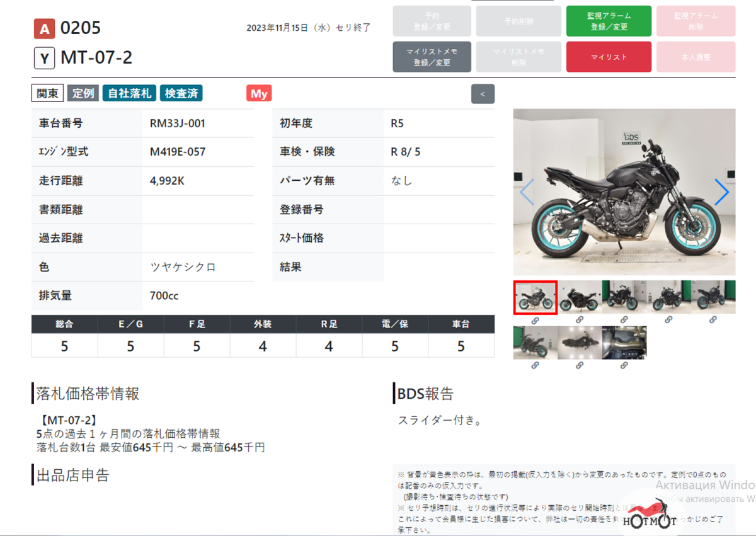Screen dimensions: 756x536
Task: Click the 車検・保険 label
Action: pyautogui.click(x=307, y=152)
